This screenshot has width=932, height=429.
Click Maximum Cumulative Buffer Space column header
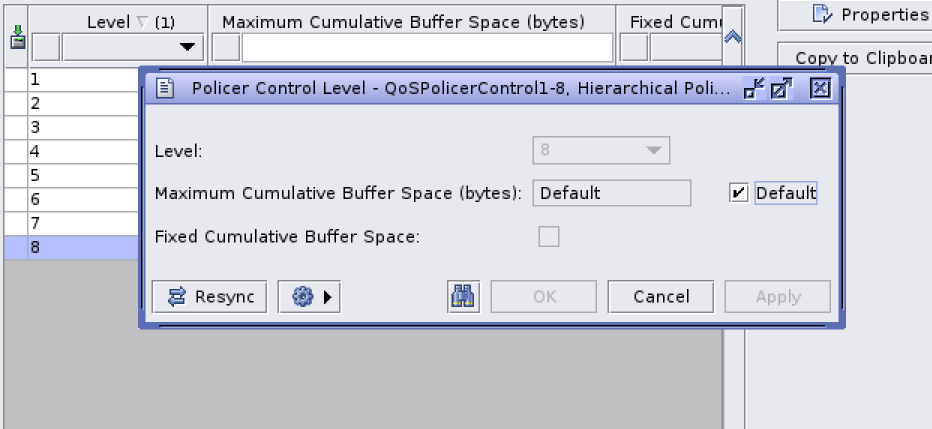pos(412,21)
